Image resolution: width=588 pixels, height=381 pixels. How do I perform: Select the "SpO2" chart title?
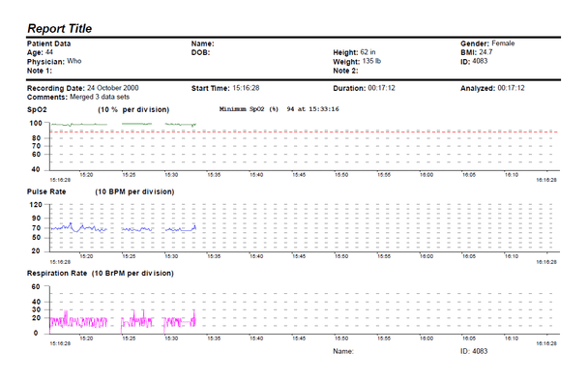pyautogui.click(x=37, y=110)
